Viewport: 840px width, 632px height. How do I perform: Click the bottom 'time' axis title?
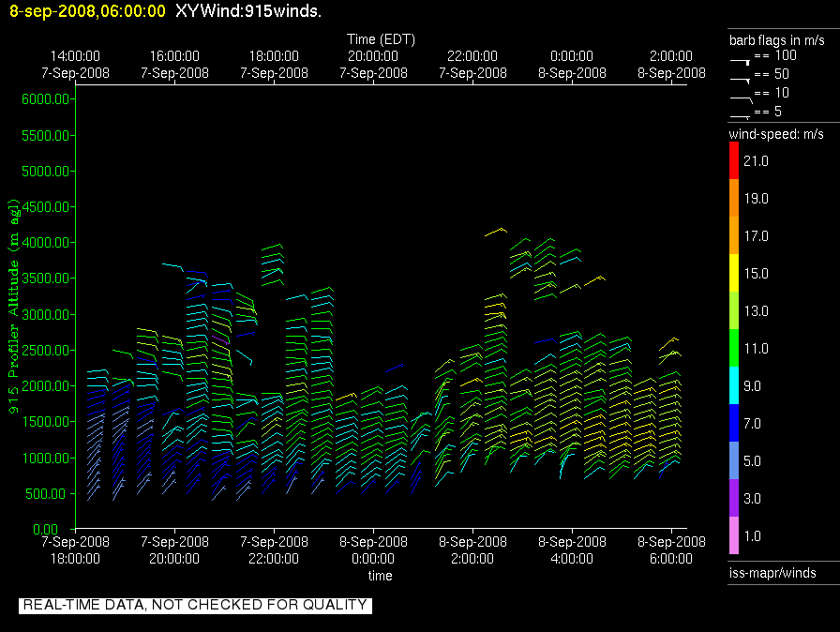[380, 576]
